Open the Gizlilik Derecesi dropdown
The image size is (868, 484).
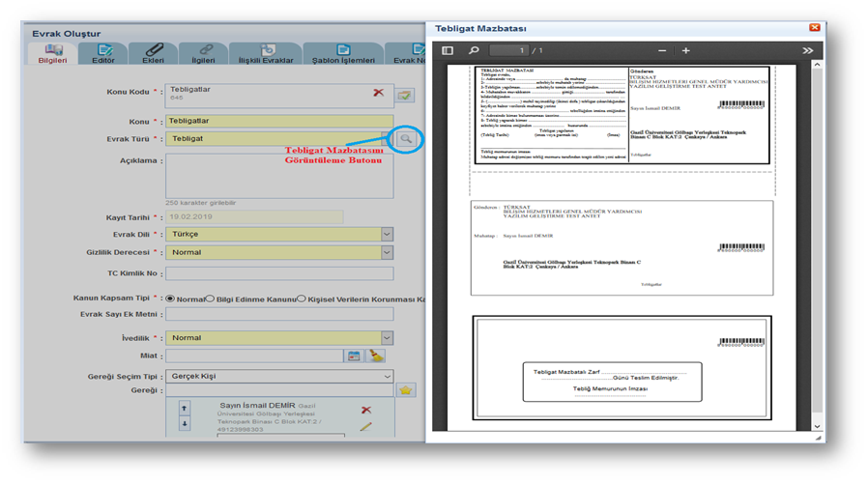tap(387, 252)
